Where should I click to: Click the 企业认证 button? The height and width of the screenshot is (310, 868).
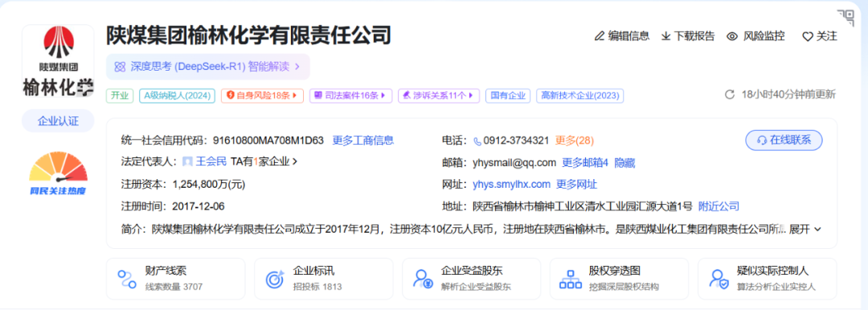coord(58,120)
